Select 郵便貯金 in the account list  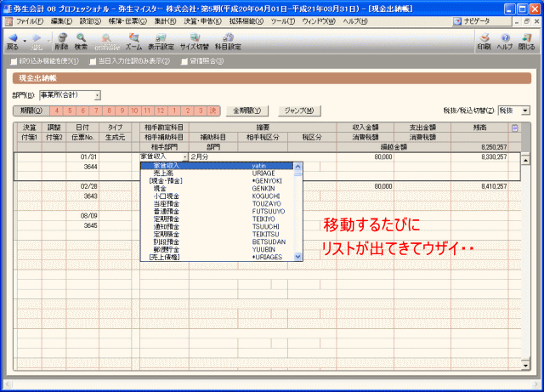(218, 250)
